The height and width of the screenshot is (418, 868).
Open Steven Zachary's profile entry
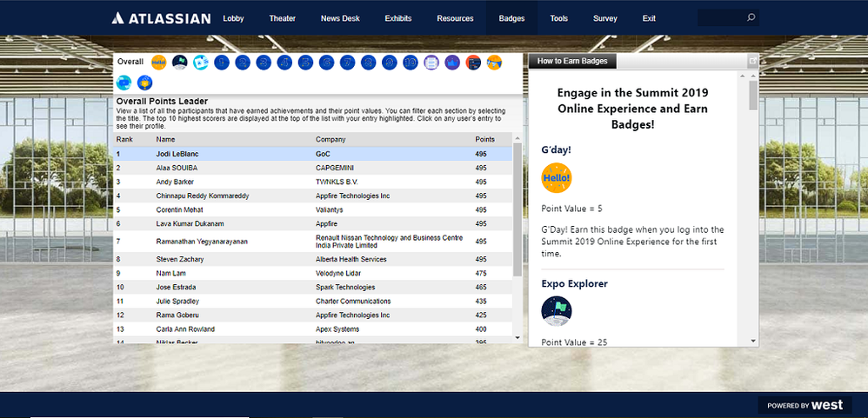[313, 259]
